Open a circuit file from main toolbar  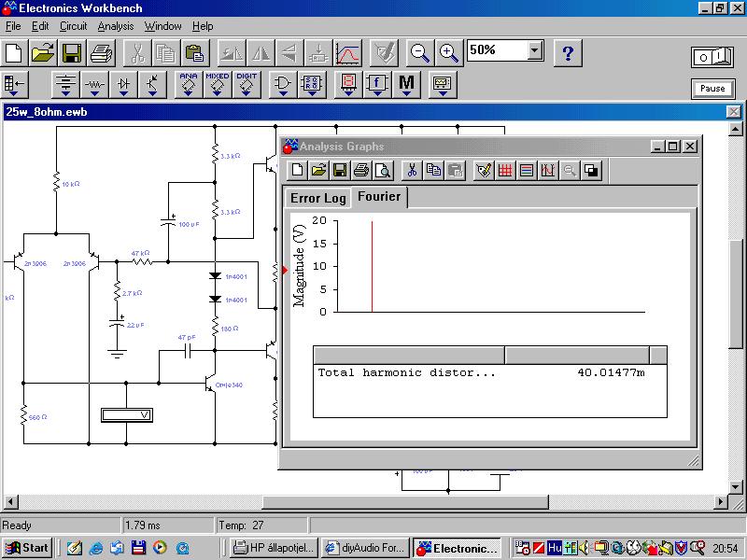[x=43, y=53]
